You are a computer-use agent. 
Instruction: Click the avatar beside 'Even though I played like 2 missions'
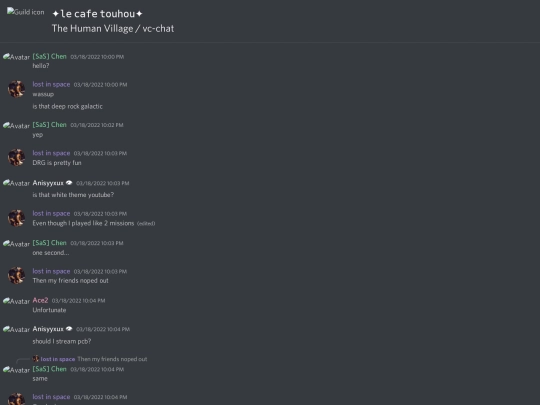(16, 218)
